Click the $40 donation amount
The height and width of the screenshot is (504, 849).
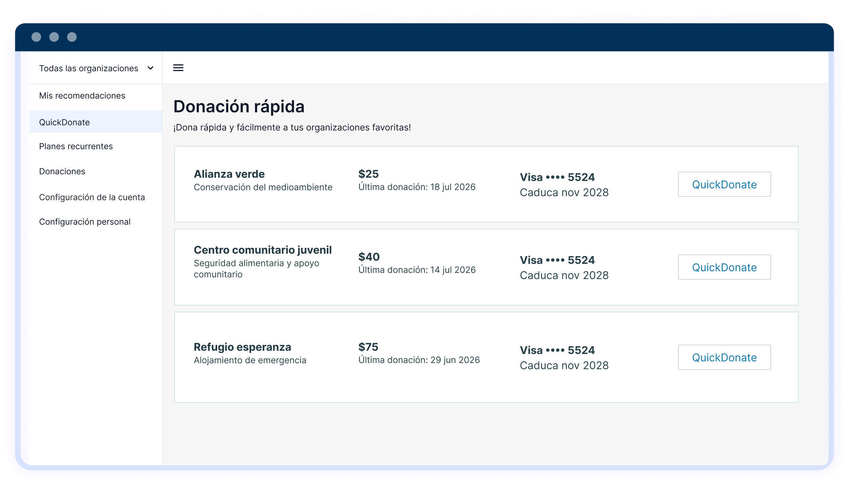369,257
